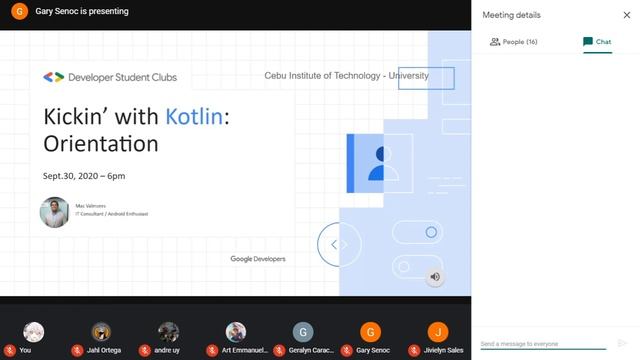
Task: Click 'Gary Senoc is presenting' text
Action: pos(82,11)
